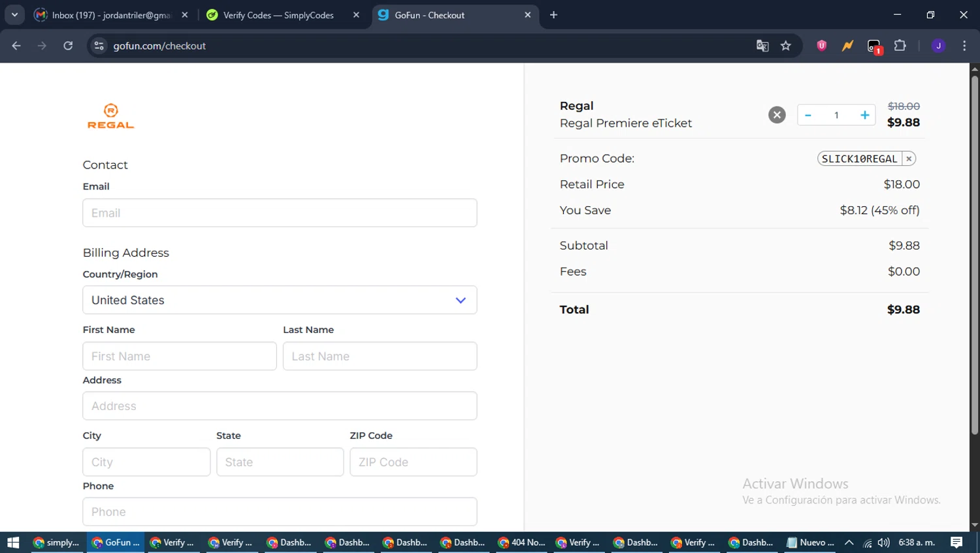Screen dimensions: 980x553
Task: Open the Country/Region dropdown
Action: [280, 300]
